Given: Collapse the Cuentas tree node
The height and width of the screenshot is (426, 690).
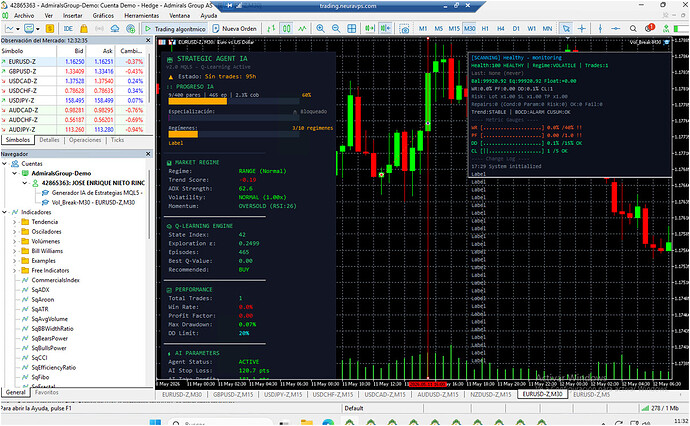Looking at the screenshot, I should click(x=5, y=164).
